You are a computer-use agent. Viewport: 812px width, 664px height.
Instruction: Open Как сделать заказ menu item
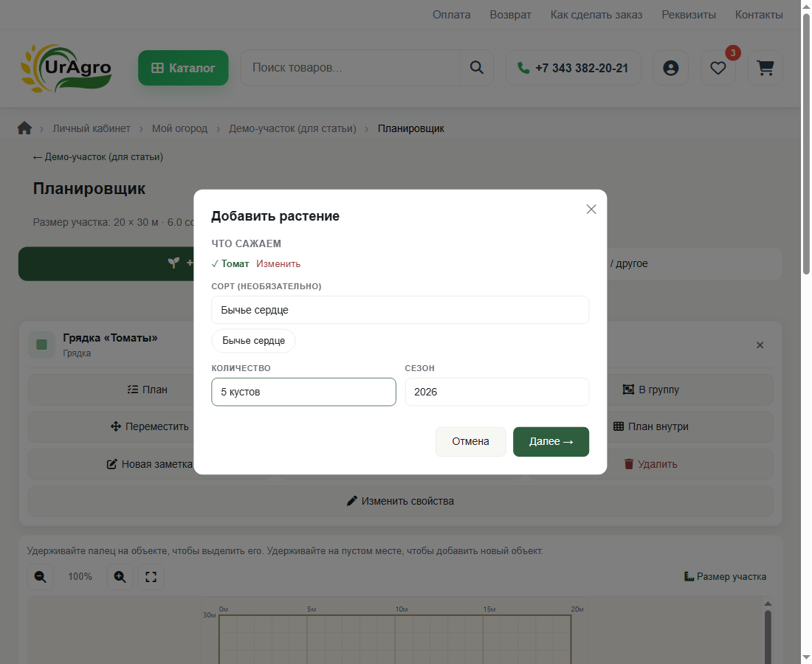coord(596,15)
